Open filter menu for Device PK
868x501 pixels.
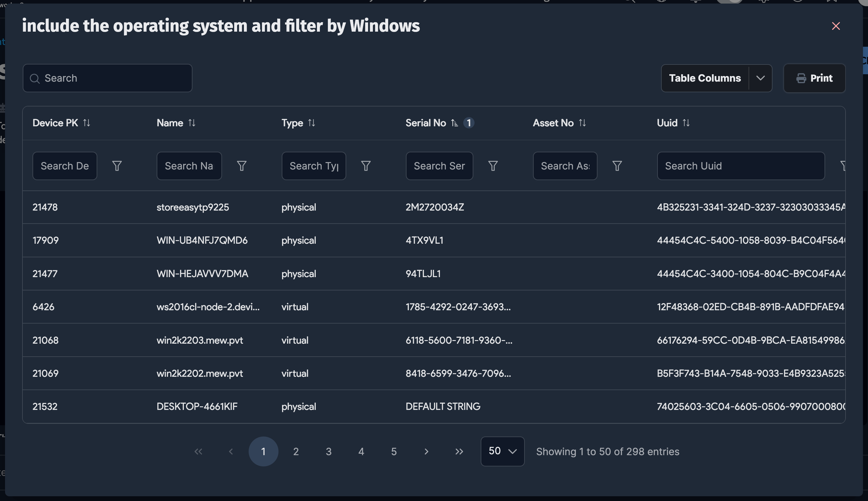tap(117, 166)
